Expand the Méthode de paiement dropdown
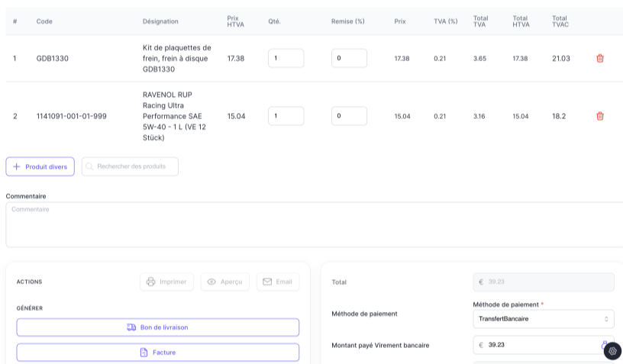623x364 pixels. coord(543,319)
